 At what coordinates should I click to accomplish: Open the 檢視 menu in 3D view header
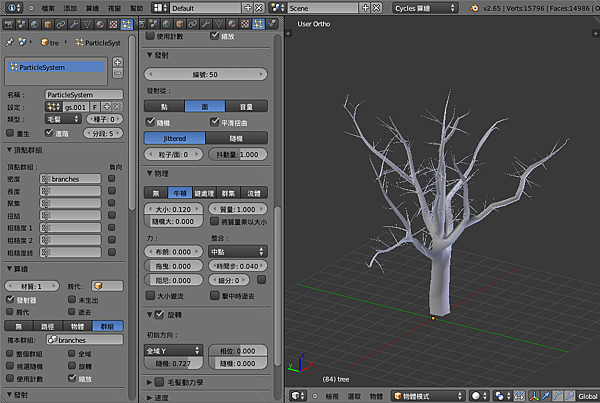(x=331, y=396)
